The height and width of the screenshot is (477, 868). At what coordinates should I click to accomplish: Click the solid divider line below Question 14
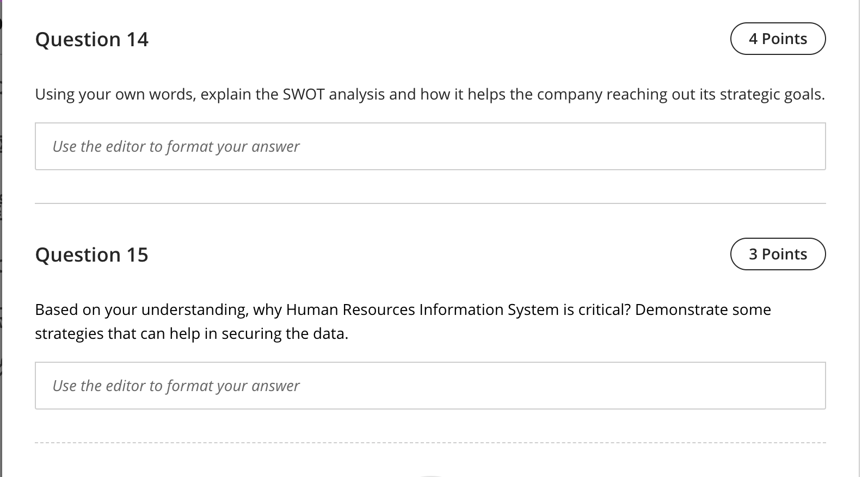tap(430, 202)
